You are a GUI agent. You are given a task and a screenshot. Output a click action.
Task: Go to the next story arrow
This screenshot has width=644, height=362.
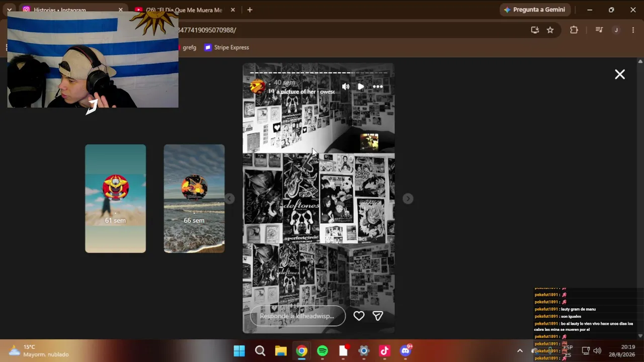pos(408,199)
